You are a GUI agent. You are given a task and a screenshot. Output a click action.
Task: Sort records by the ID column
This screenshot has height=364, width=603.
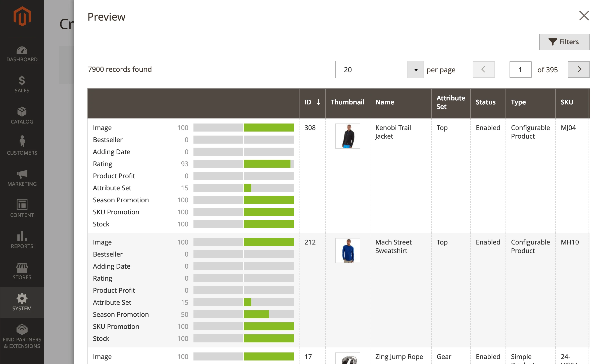point(312,102)
